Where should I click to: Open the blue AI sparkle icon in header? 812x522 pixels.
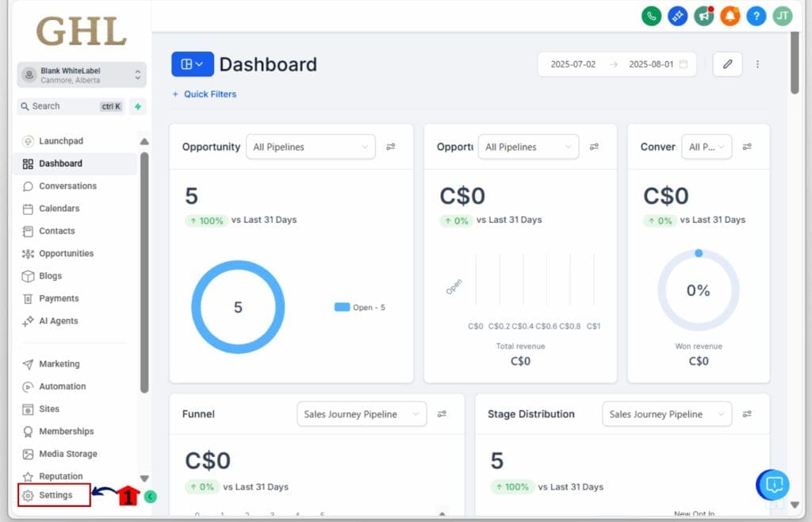(677, 16)
